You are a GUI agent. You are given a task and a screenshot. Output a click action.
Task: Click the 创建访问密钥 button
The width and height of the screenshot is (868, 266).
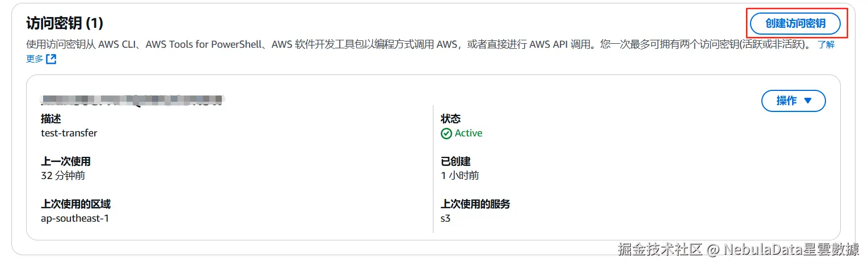coord(795,24)
